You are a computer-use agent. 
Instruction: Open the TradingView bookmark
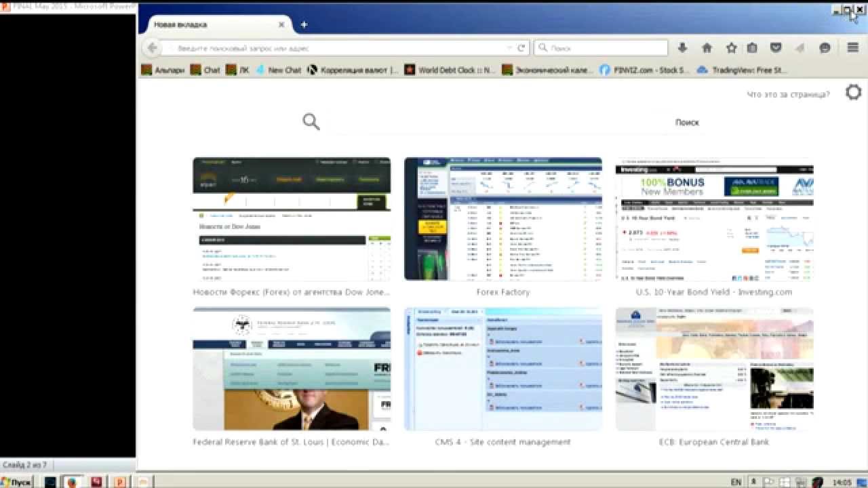[741, 70]
